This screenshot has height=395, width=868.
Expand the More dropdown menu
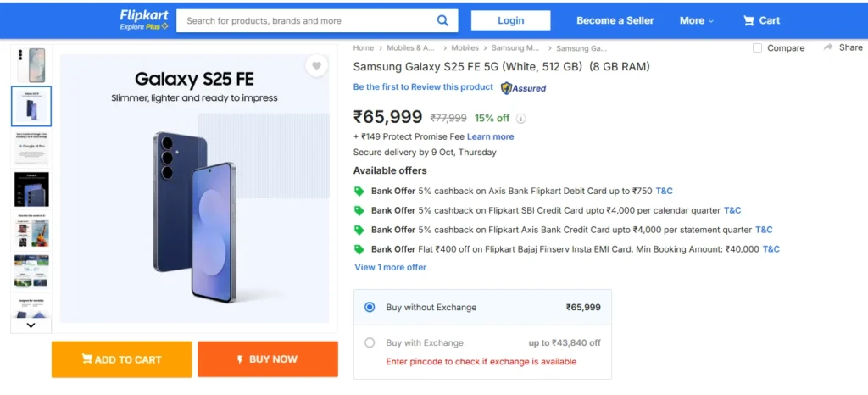click(696, 20)
